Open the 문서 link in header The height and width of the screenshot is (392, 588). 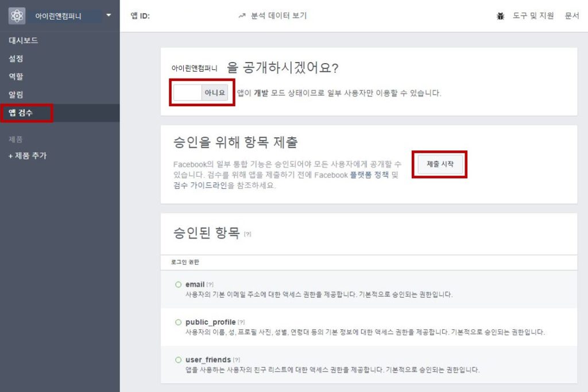tap(572, 15)
